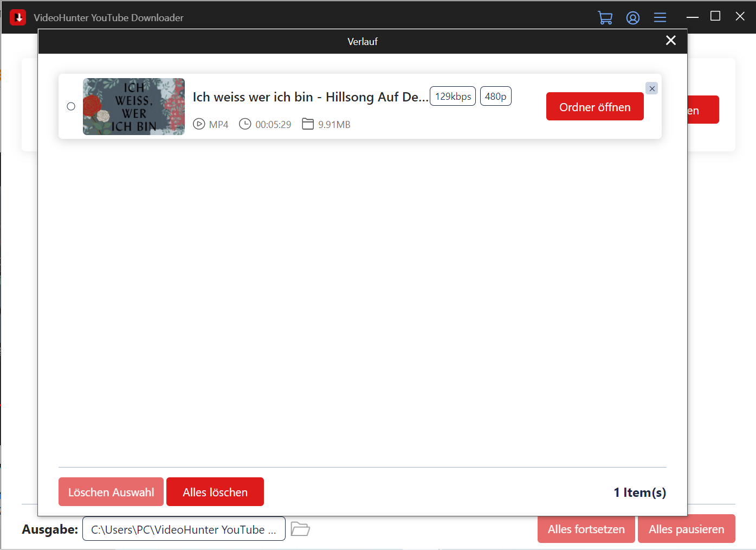The image size is (756, 550).
Task: Click the VideoHunter app logo
Action: [x=18, y=17]
